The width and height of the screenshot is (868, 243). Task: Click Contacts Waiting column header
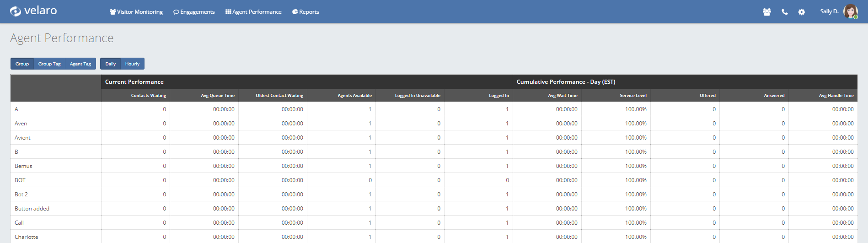coord(148,96)
